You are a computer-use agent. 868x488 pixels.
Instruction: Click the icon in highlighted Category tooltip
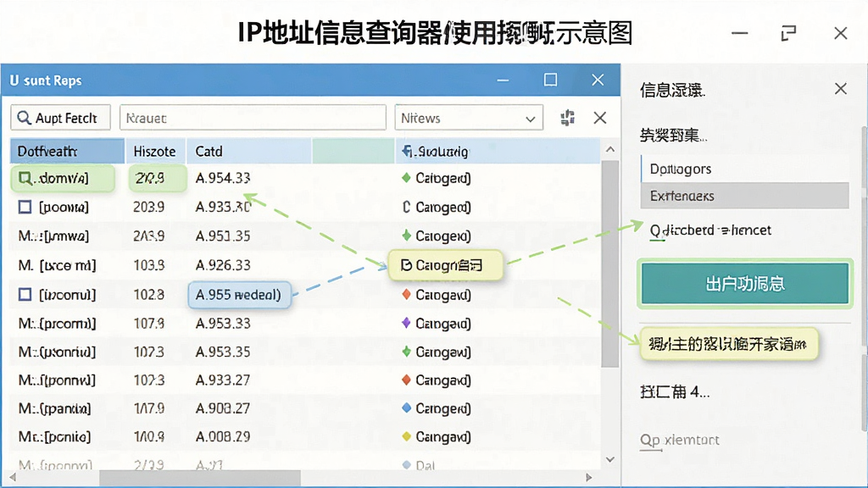[406, 265]
